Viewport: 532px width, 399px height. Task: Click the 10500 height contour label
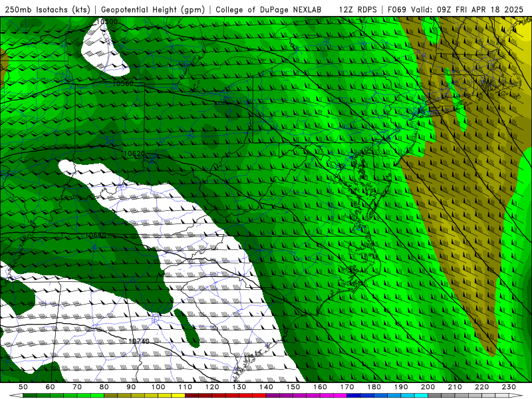pos(107,22)
